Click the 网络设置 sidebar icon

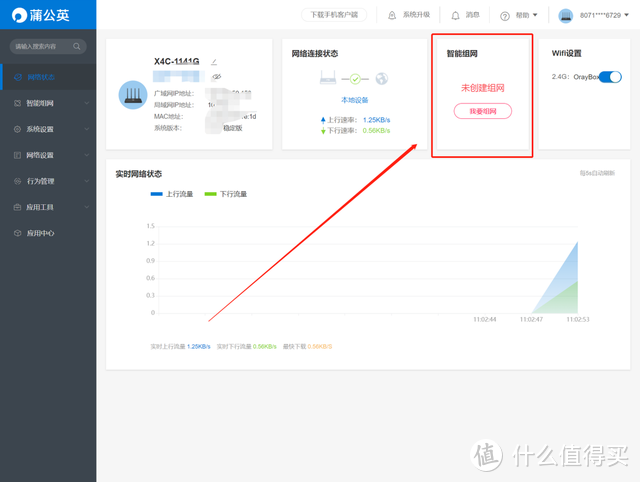coord(18,155)
